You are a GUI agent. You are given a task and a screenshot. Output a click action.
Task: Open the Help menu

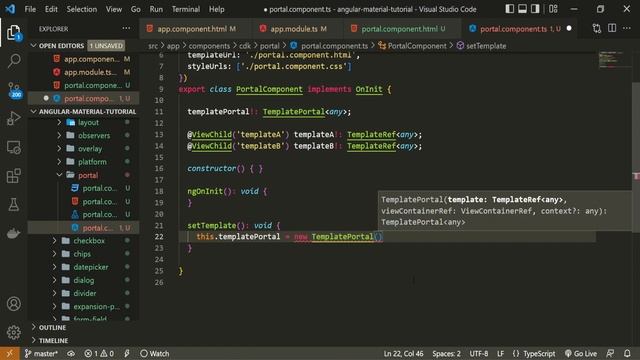(217, 9)
